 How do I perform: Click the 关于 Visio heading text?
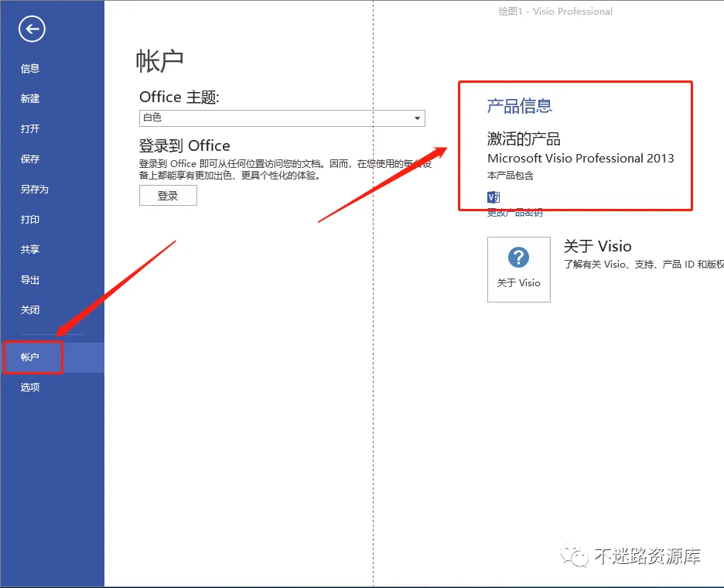[x=597, y=246]
